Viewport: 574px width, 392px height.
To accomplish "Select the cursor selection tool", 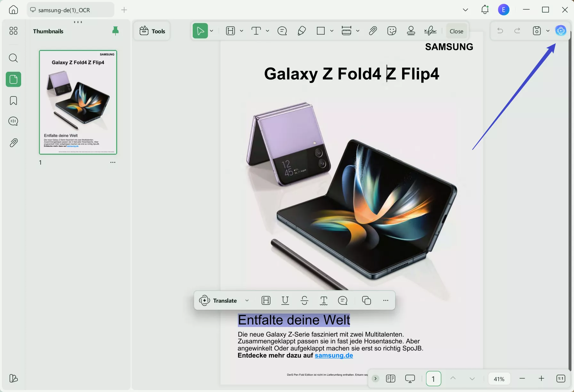I will [x=200, y=31].
